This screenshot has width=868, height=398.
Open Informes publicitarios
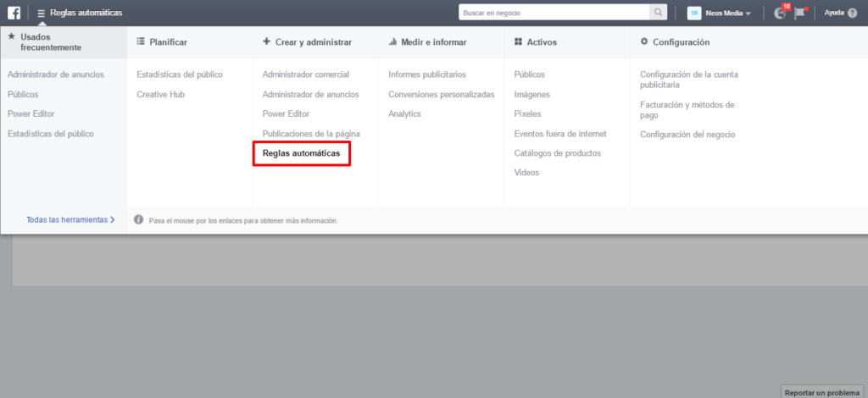point(427,75)
